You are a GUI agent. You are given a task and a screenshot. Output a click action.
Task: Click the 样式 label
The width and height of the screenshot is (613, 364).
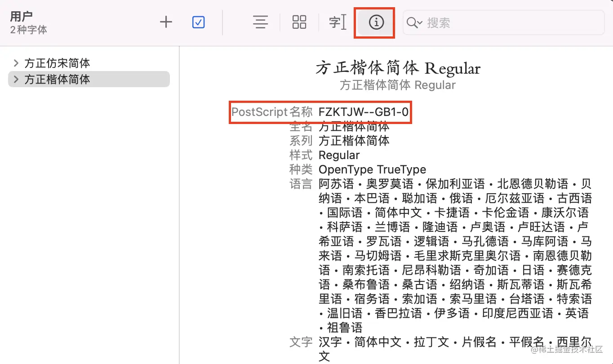[301, 155]
